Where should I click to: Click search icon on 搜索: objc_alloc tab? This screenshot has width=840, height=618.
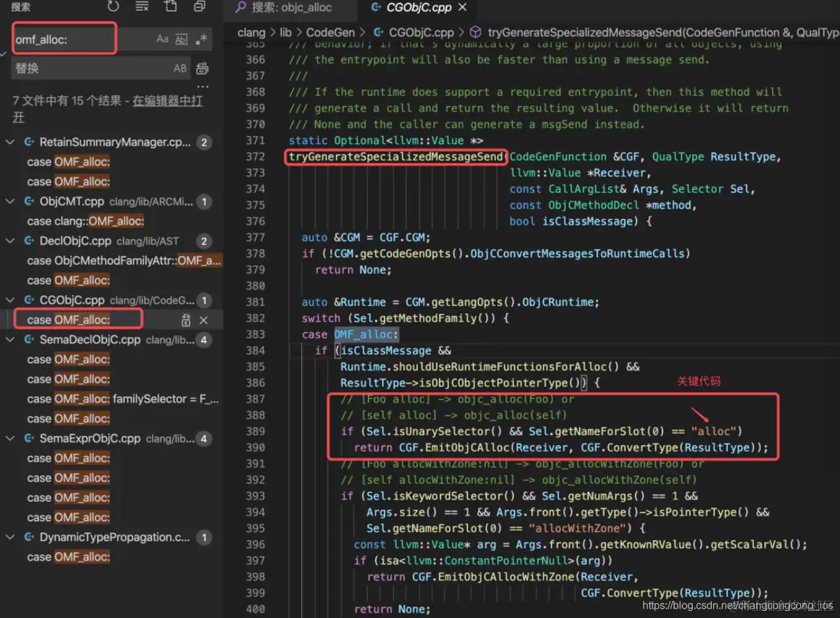[241, 8]
